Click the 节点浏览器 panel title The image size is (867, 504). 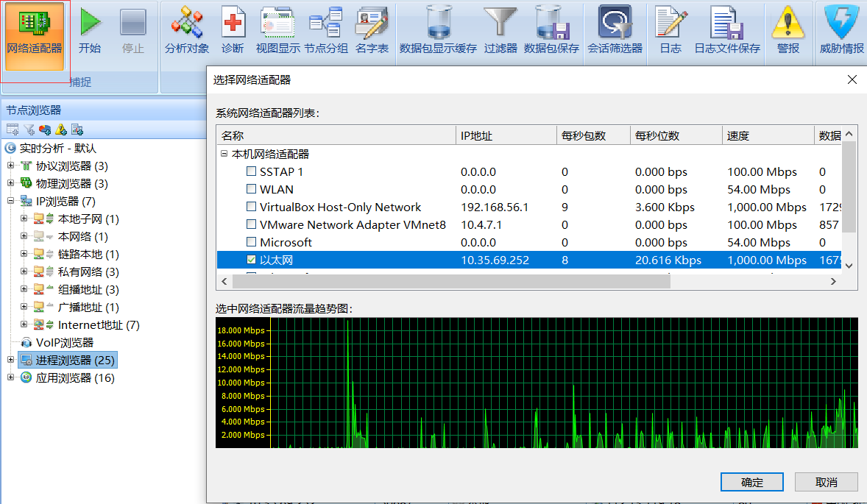(34, 110)
